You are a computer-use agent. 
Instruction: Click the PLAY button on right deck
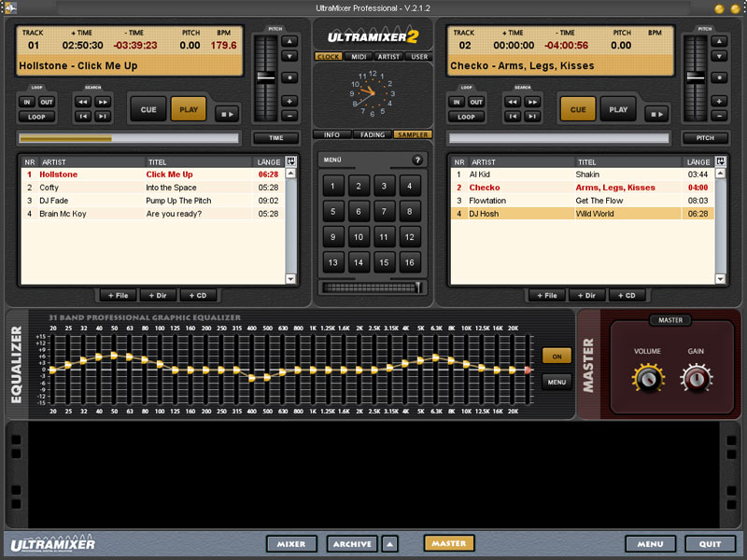pos(618,109)
